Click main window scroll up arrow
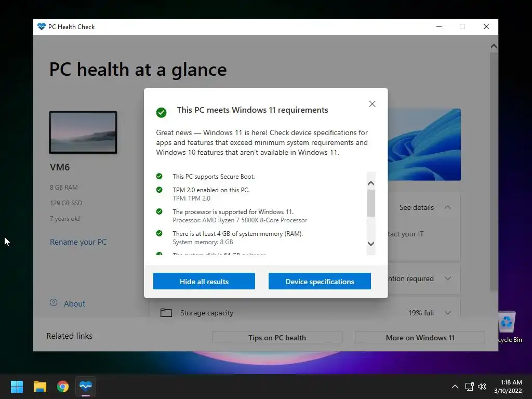532x399 pixels. pyautogui.click(x=494, y=46)
